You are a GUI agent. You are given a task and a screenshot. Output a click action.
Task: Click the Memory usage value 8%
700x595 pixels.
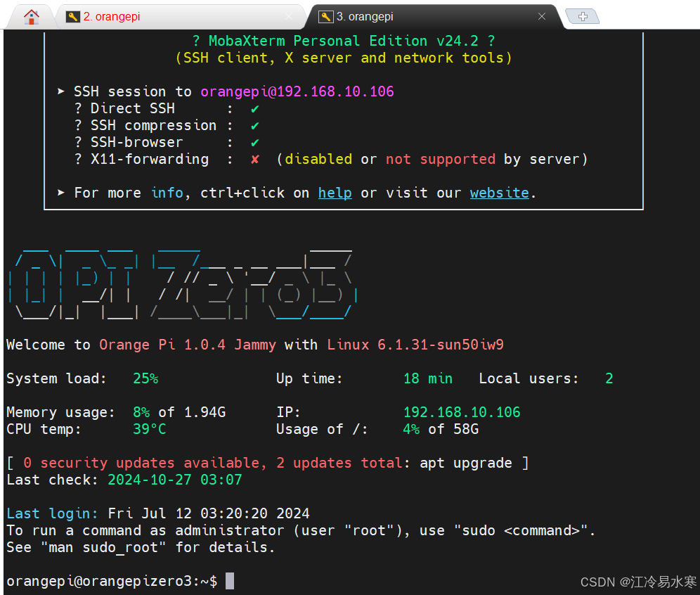pos(141,412)
